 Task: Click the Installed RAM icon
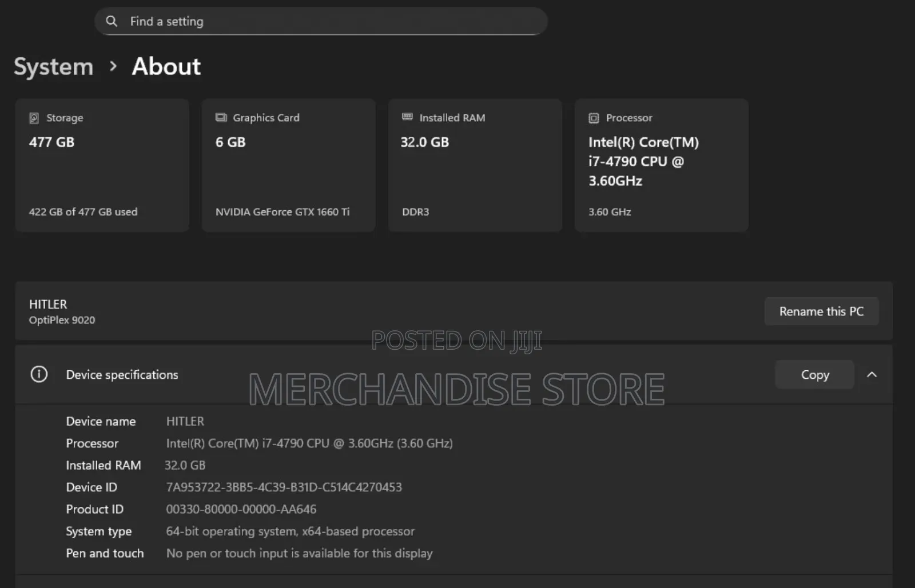click(407, 117)
